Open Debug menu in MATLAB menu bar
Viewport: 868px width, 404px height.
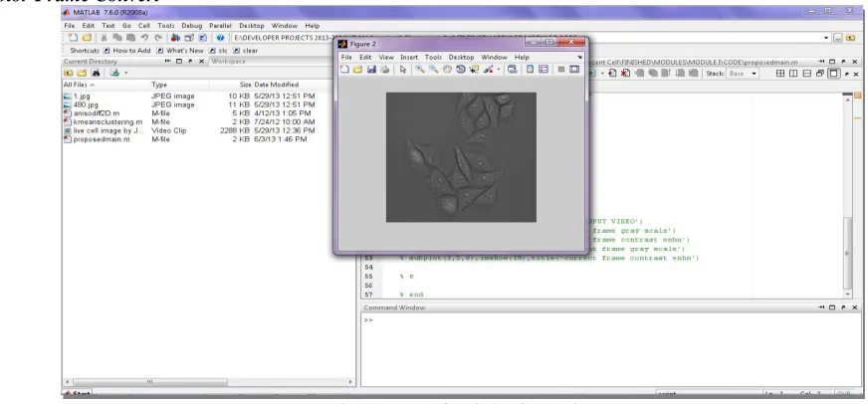[x=191, y=26]
